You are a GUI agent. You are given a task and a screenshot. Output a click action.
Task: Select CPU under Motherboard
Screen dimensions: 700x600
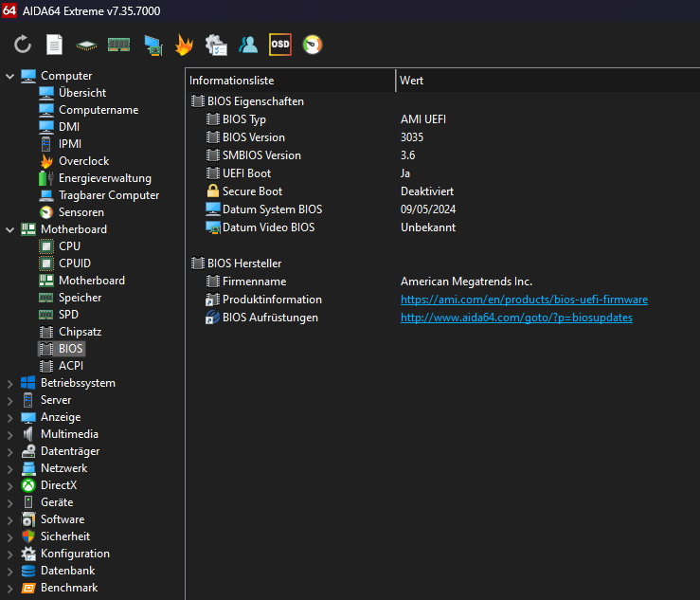pyautogui.click(x=69, y=246)
